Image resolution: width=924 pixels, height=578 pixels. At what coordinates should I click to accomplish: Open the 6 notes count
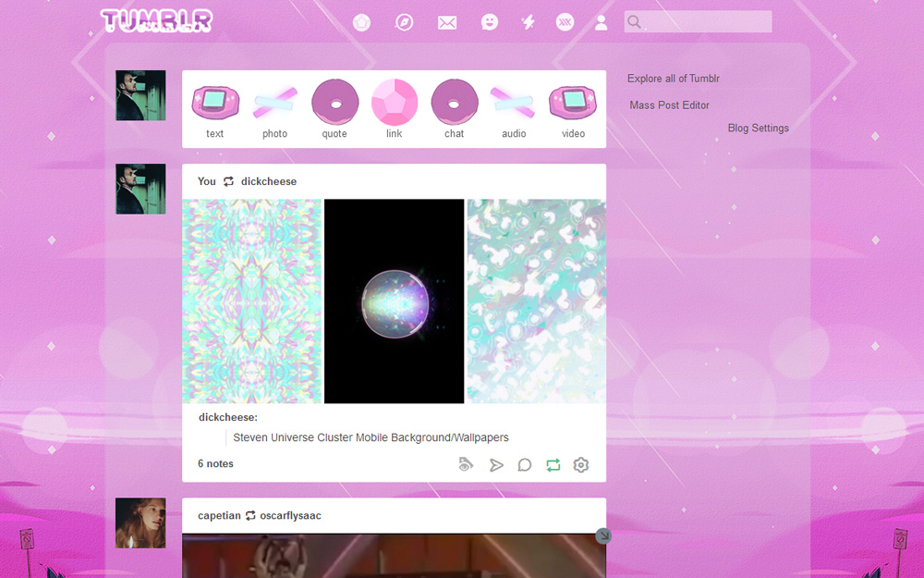coord(215,463)
